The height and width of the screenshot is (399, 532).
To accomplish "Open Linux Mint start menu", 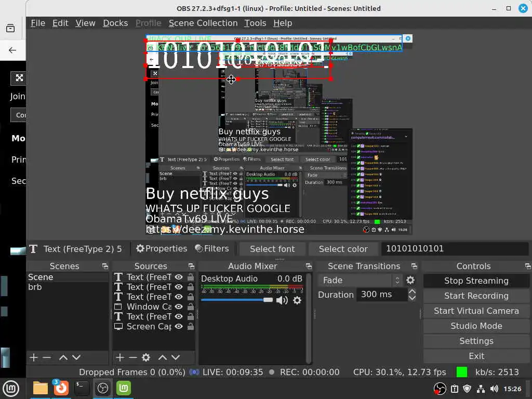I will [11, 389].
